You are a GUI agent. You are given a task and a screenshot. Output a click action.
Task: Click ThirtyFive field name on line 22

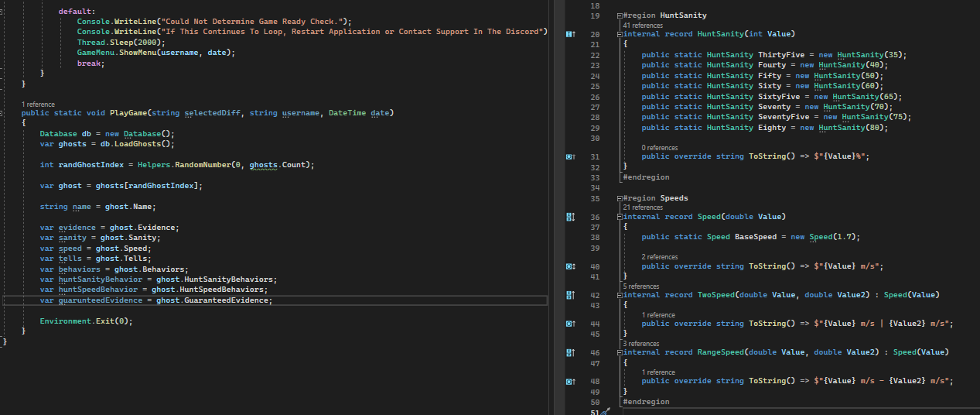781,55
